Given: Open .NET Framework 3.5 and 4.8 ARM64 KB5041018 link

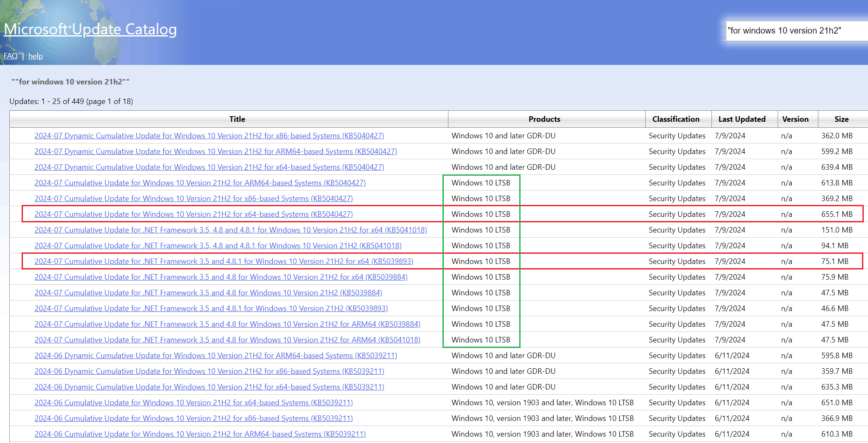Looking at the screenshot, I should tap(227, 340).
